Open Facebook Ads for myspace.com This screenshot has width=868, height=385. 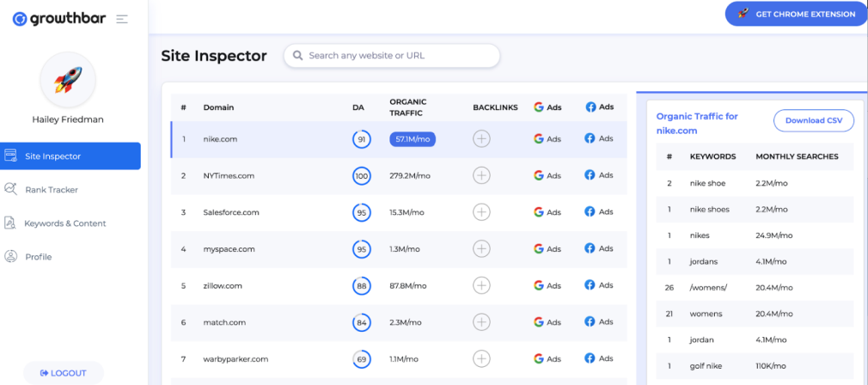click(599, 248)
